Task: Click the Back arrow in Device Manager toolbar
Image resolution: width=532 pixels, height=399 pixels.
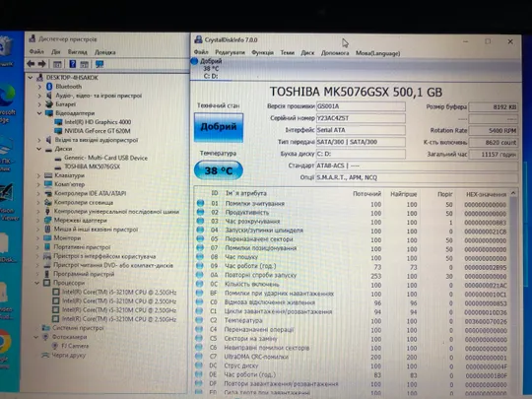Action: (31, 64)
